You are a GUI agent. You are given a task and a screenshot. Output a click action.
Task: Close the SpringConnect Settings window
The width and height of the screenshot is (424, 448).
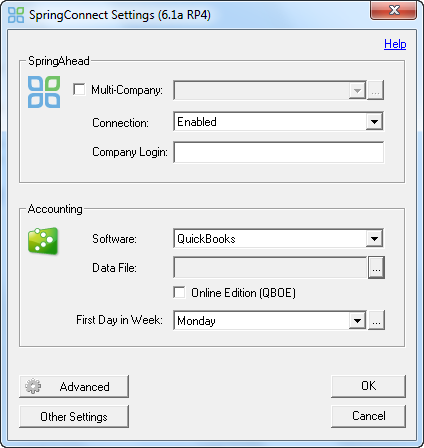pos(393,11)
